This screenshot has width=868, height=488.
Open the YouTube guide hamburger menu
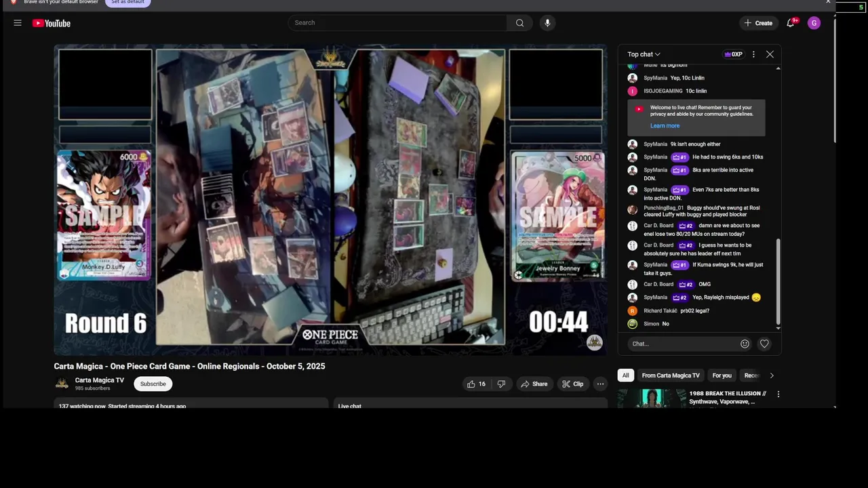(18, 23)
